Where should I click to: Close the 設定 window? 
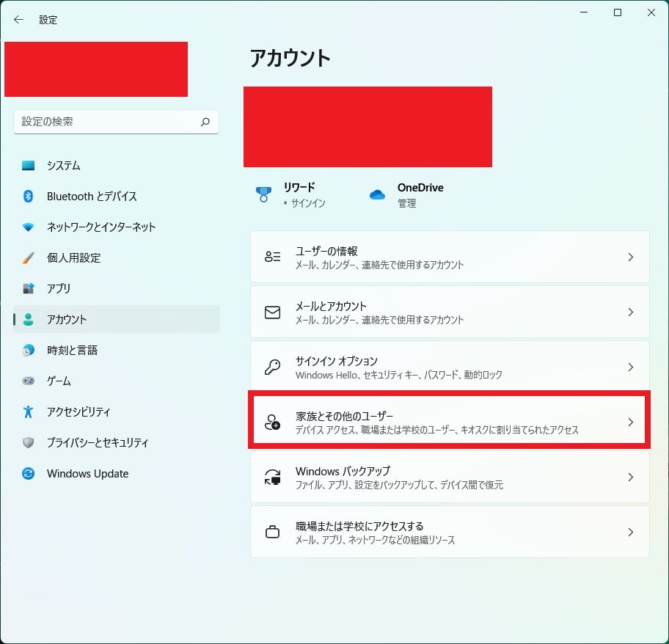[651, 12]
